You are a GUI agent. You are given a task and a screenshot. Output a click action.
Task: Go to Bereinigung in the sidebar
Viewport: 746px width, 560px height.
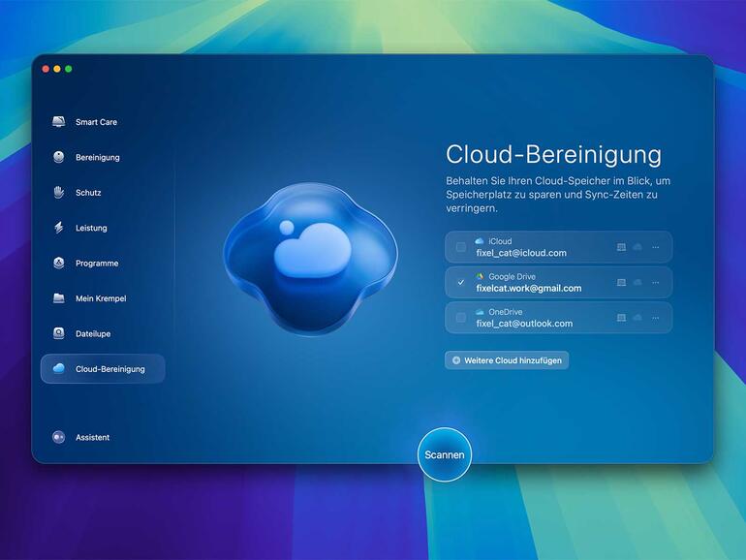pos(86,157)
